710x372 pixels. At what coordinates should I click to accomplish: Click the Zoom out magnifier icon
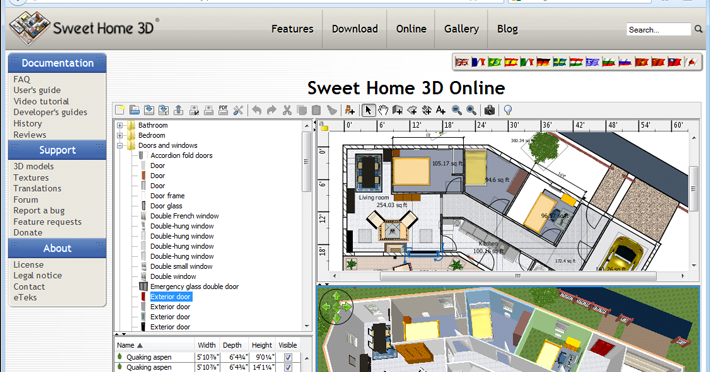click(456, 110)
